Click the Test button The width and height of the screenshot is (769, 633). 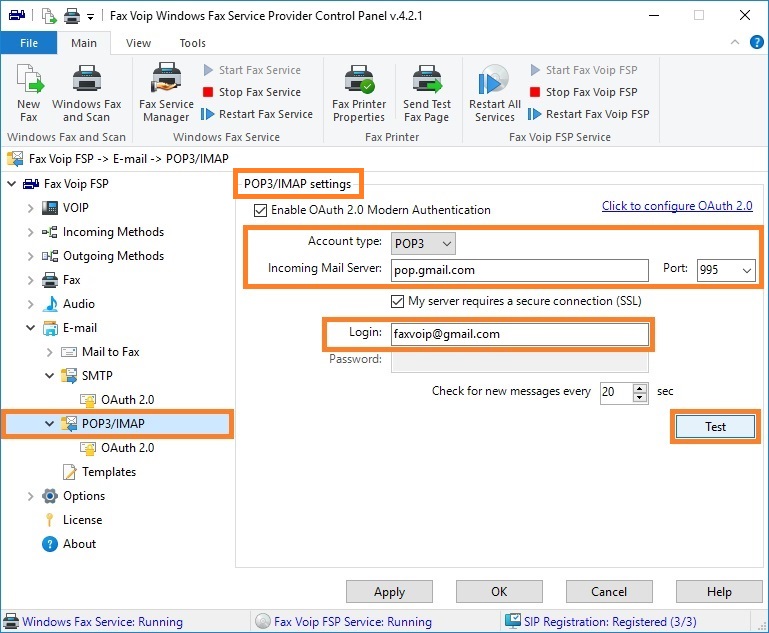715,427
